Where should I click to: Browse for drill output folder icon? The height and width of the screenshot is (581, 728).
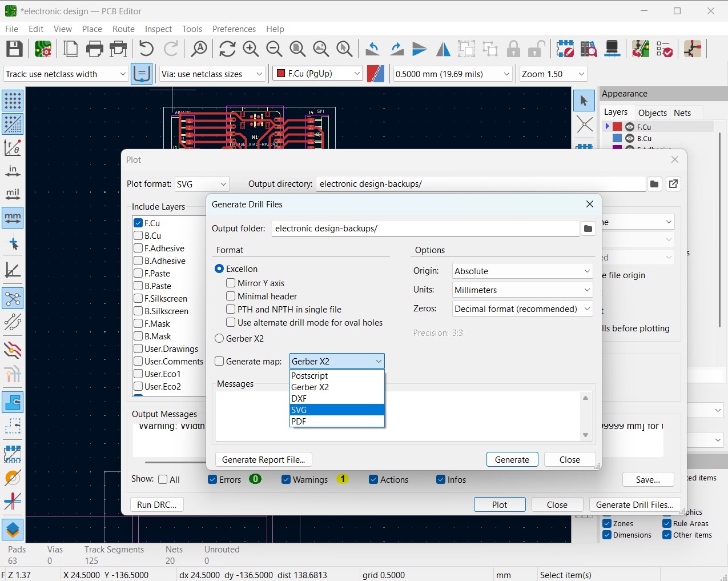(588, 229)
